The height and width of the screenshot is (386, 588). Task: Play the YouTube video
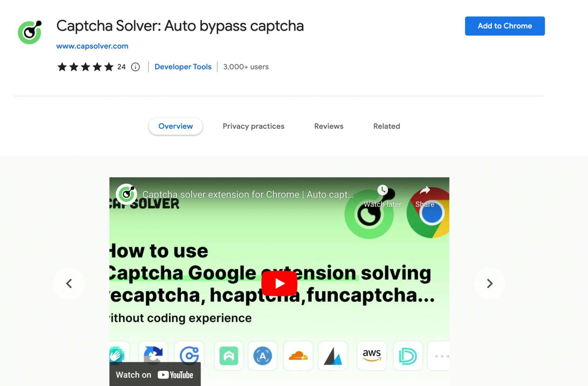pos(279,283)
